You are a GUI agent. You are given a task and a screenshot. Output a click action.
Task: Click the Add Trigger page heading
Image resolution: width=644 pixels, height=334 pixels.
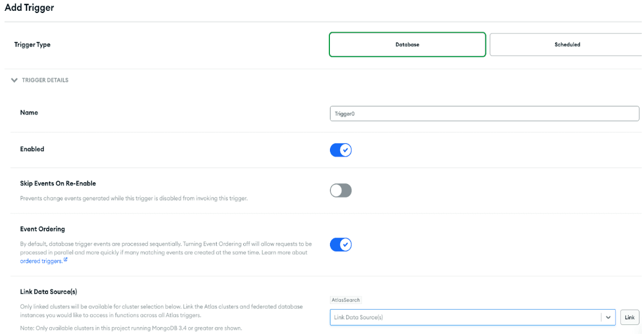point(29,8)
